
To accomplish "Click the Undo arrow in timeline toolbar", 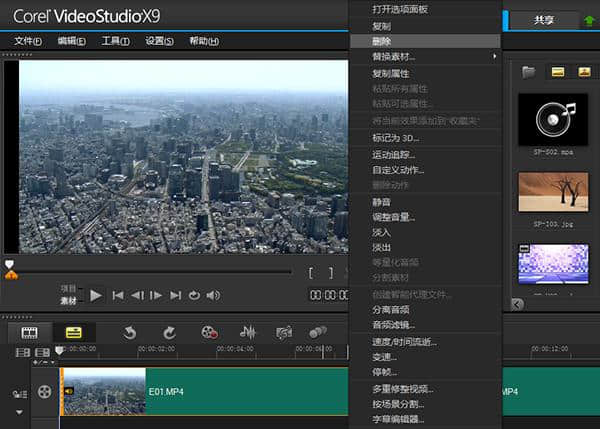I will tap(130, 332).
